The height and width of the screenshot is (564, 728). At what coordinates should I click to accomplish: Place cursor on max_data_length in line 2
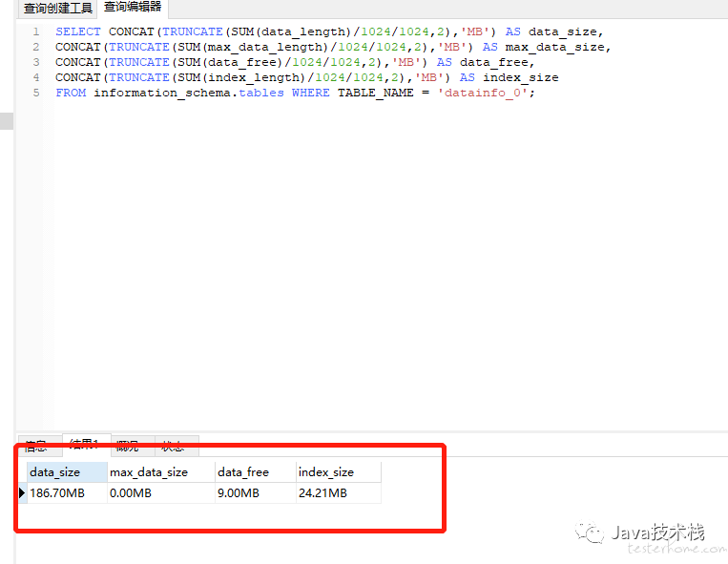264,47
